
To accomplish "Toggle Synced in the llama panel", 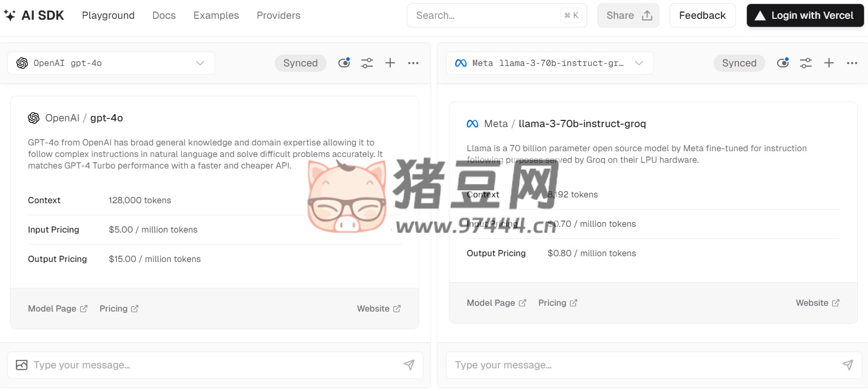I will pyautogui.click(x=740, y=63).
